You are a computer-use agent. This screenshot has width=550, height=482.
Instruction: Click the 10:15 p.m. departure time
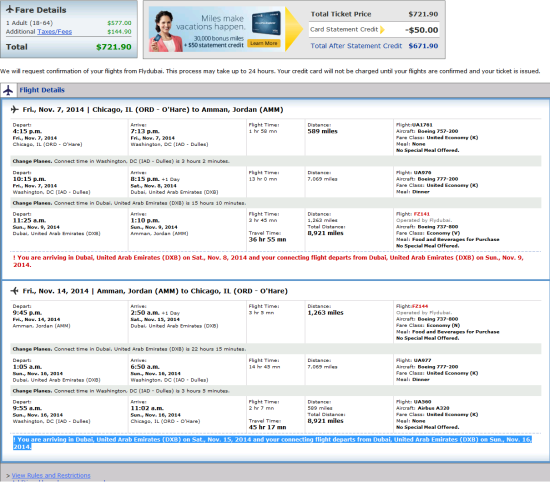point(29,179)
